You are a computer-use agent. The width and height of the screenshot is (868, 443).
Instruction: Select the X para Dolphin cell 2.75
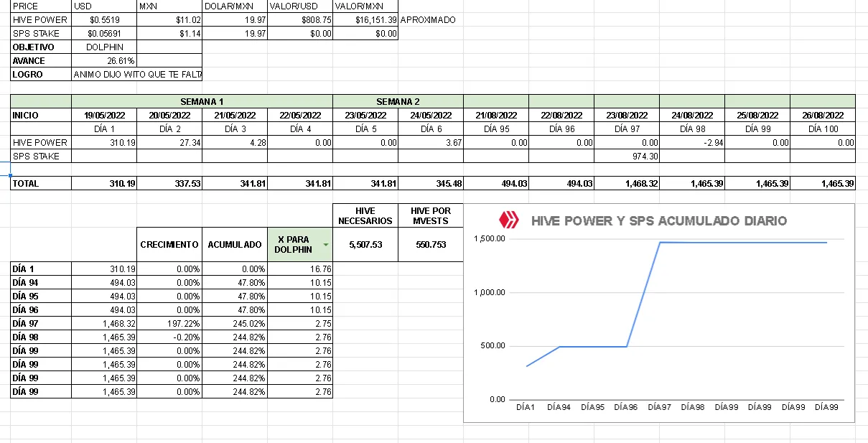300,323
